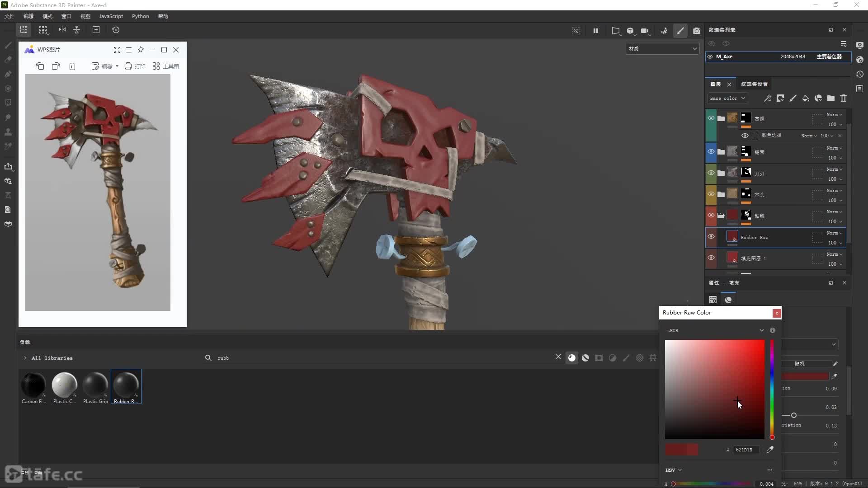This screenshot has height=488, width=868.
Task: Click delete trash icon in WPS picture window
Action: [x=72, y=66]
